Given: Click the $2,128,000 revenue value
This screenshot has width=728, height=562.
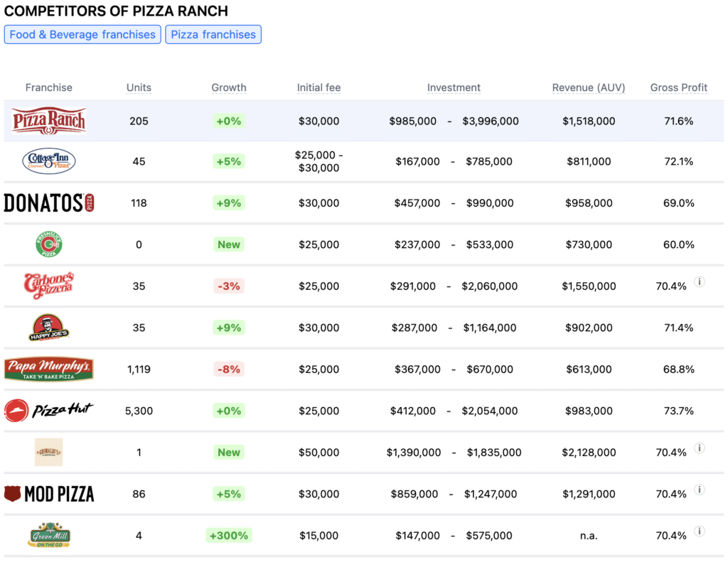Looking at the screenshot, I should point(589,453).
